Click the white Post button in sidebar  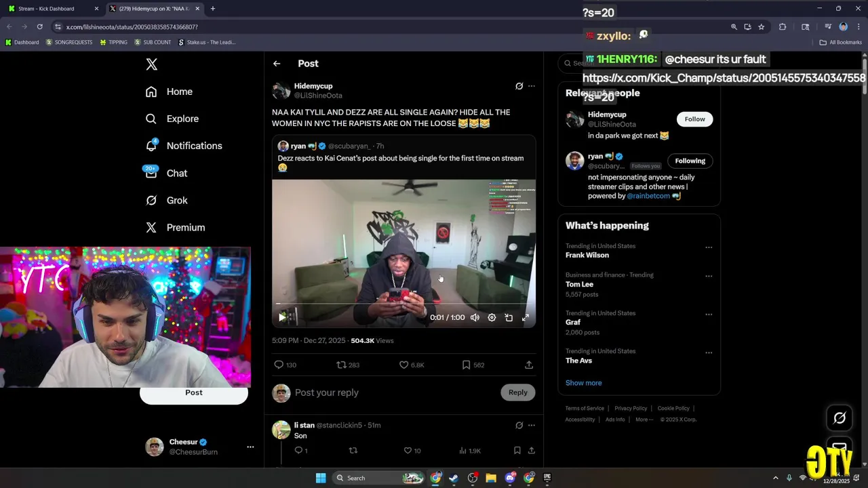pos(194,394)
